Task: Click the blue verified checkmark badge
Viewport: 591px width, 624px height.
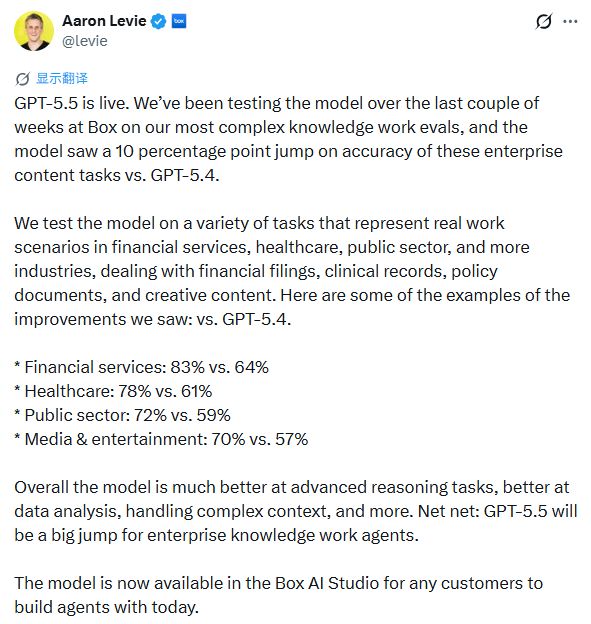Action: (x=159, y=21)
